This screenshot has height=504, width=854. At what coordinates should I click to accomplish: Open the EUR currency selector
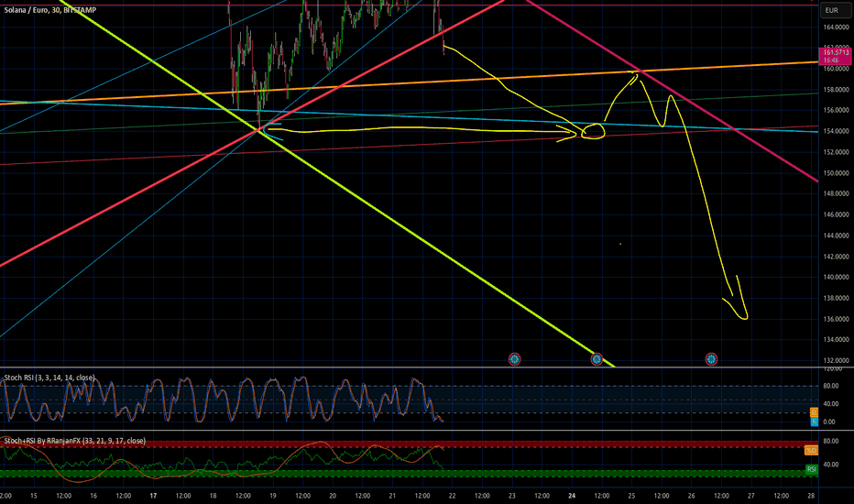pyautogui.click(x=832, y=10)
